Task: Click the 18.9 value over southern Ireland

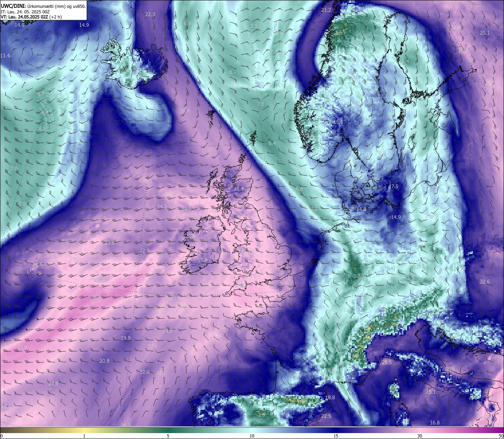Action: [202, 260]
